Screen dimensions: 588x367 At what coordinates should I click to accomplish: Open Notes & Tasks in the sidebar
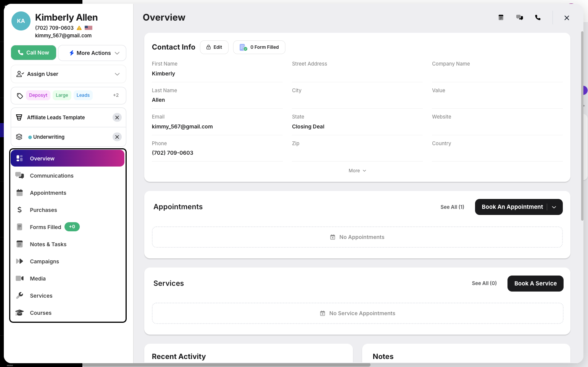point(68,244)
